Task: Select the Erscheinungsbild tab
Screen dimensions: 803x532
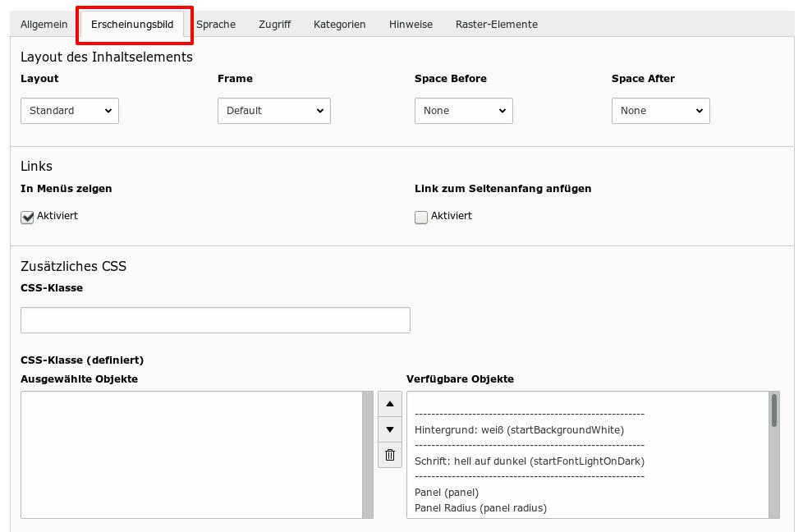Action: click(132, 24)
